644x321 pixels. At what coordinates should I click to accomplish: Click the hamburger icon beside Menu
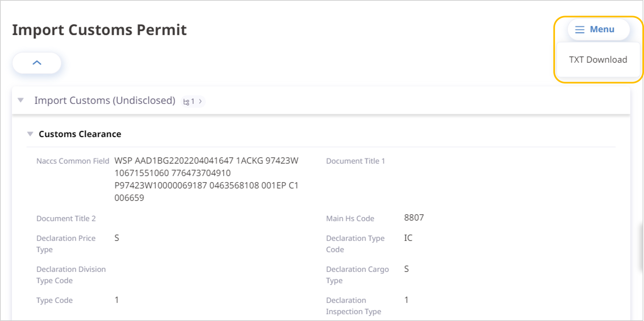pos(580,30)
